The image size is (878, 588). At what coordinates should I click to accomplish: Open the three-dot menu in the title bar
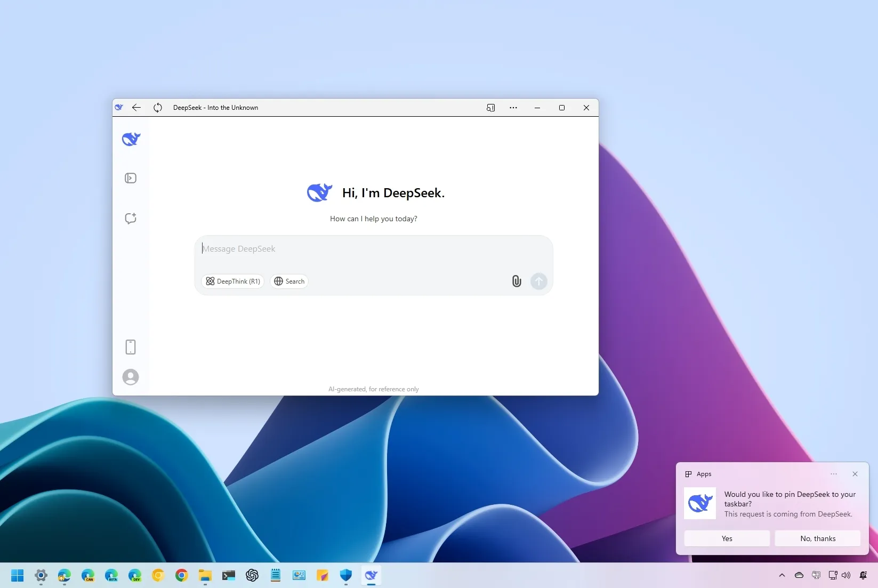[513, 107]
